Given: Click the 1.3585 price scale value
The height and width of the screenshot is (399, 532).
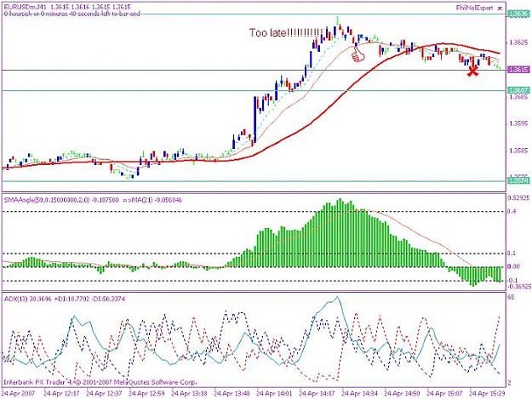Looking at the screenshot, I should 519,151.
